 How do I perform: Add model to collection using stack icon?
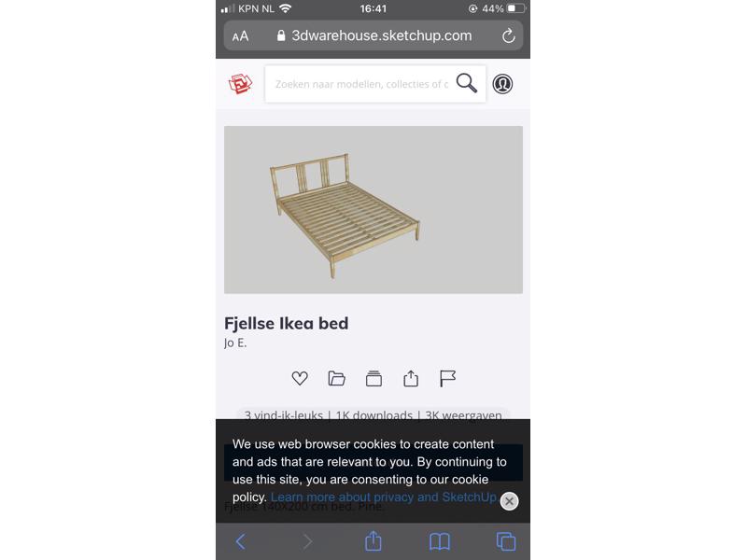374,378
